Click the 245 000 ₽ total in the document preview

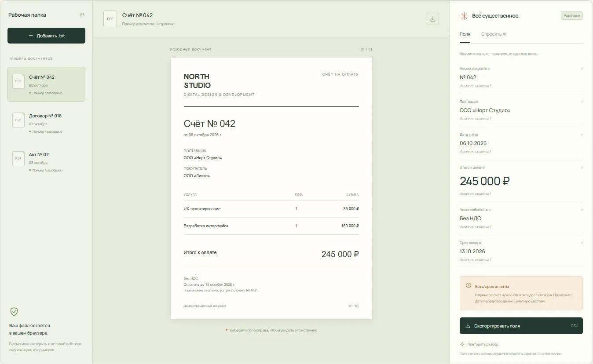(340, 254)
